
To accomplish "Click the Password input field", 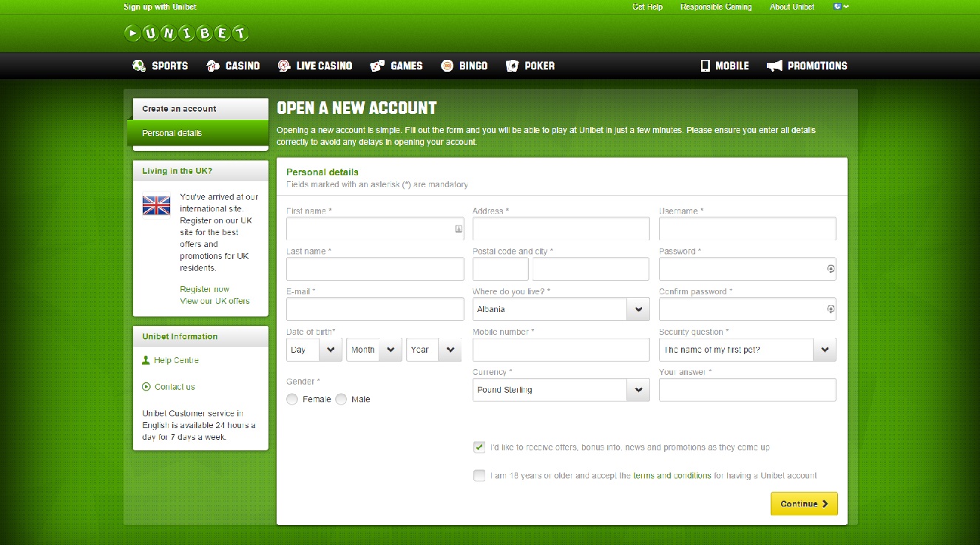I will click(748, 269).
